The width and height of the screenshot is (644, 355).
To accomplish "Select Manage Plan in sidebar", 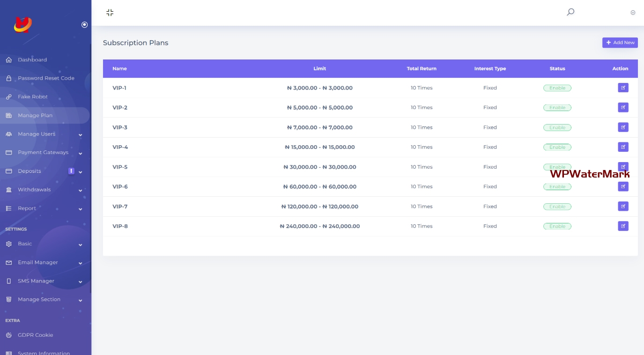I will click(35, 116).
